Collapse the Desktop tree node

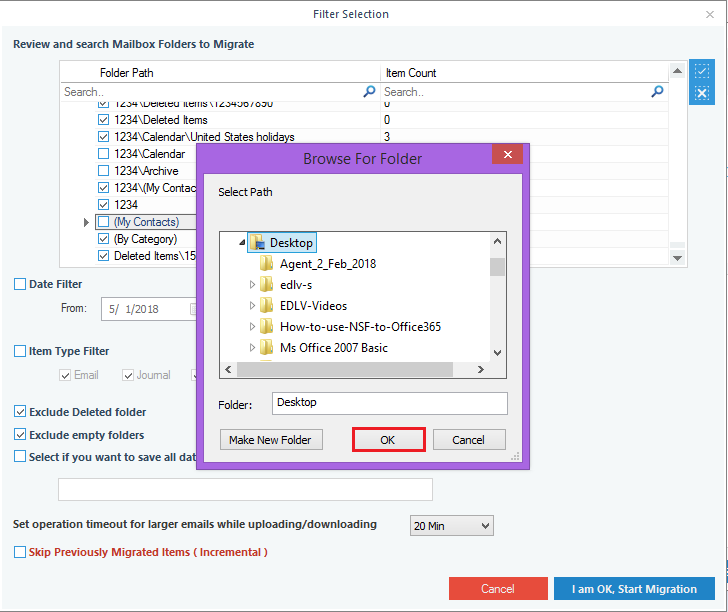click(x=242, y=242)
